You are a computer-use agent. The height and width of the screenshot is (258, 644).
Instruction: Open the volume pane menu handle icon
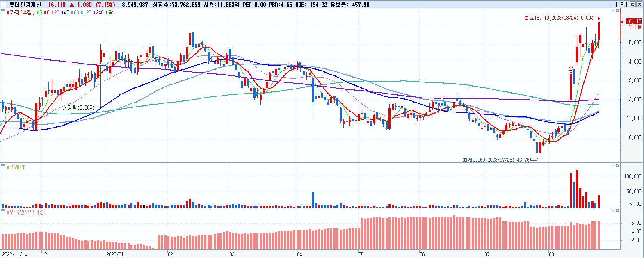pos(4,165)
